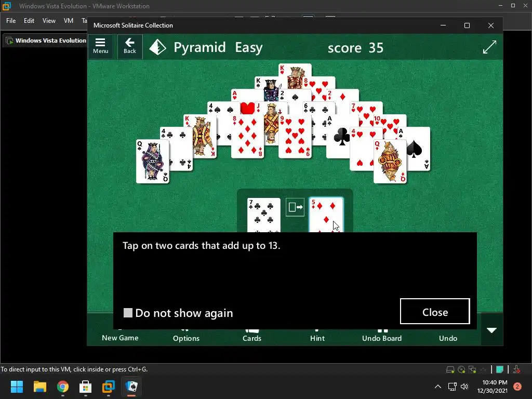The image size is (532, 399).
Task: Click VMware message log status icon
Action: coord(500,369)
